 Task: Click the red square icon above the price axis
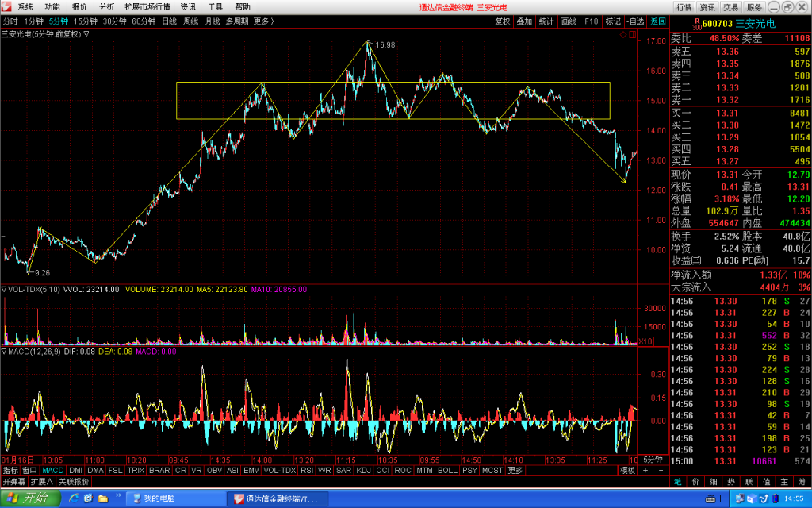coord(633,35)
